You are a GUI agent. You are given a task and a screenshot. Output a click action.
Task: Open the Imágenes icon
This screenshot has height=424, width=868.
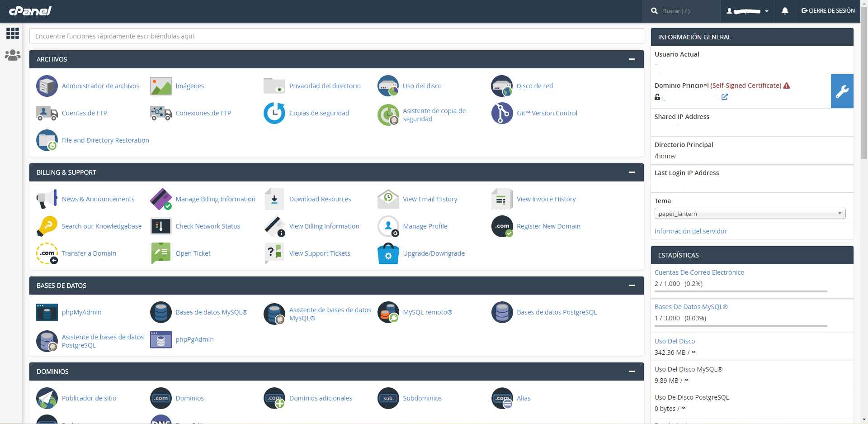coord(161,86)
